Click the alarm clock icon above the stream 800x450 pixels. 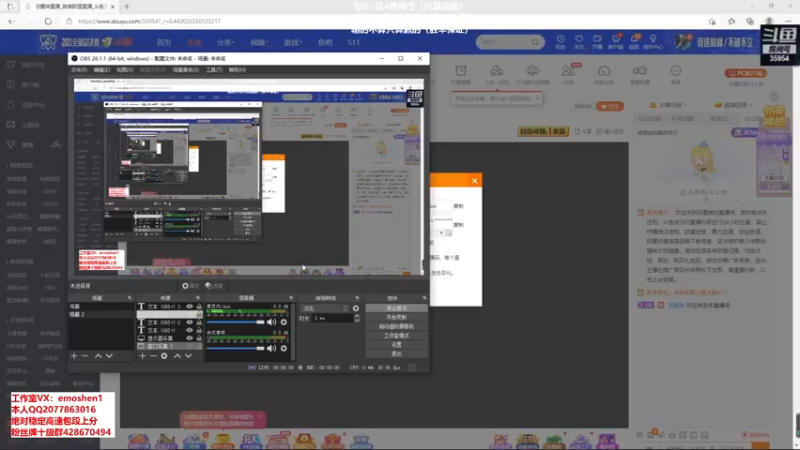461,71
